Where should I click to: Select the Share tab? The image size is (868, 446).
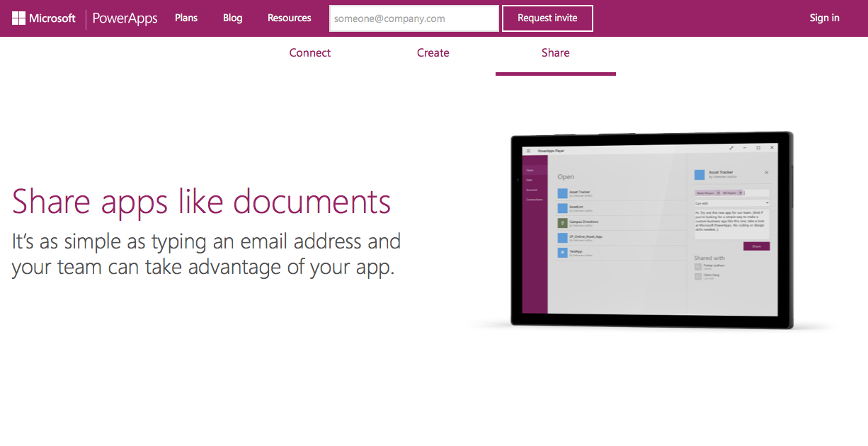coord(556,53)
